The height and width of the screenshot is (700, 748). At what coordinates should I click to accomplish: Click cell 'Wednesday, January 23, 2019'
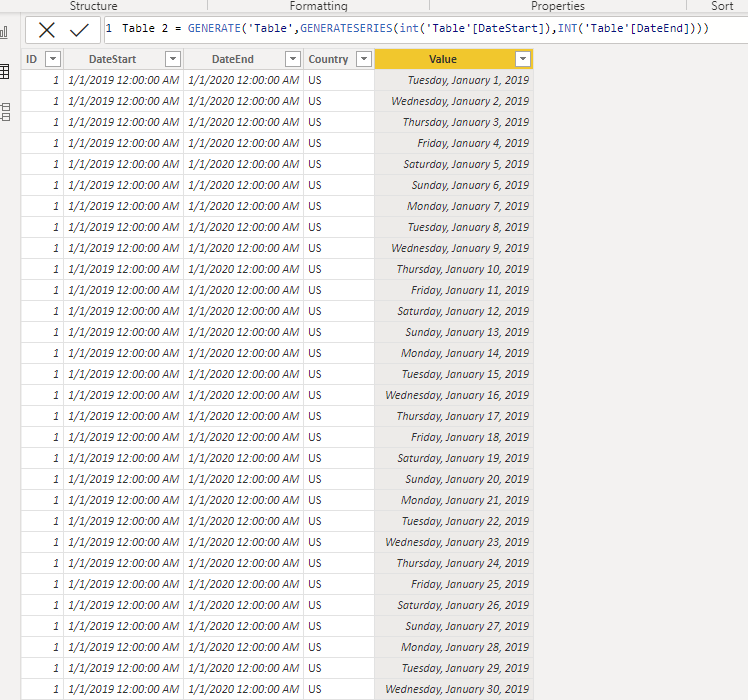tap(454, 542)
